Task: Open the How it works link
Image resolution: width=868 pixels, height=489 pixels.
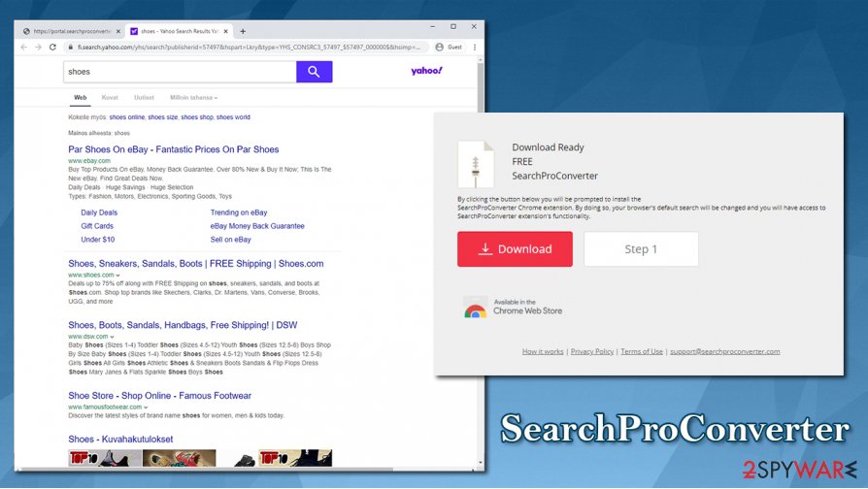Action: [x=543, y=351]
